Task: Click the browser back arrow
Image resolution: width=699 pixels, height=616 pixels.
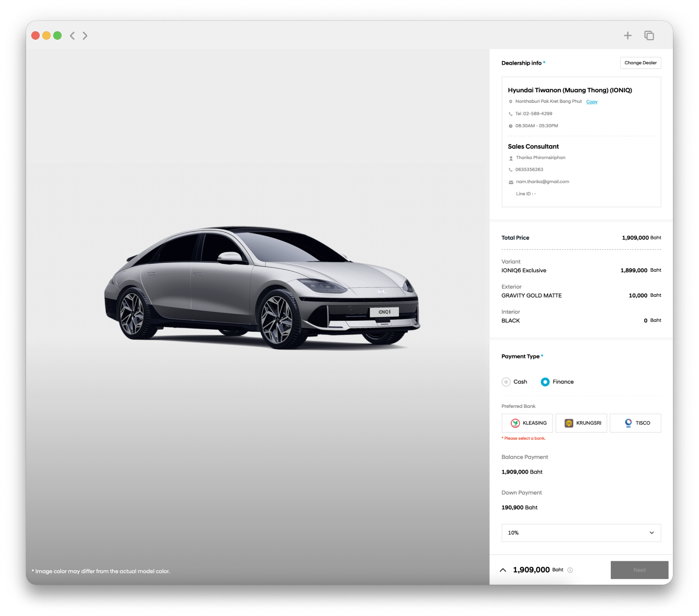Action: [73, 35]
